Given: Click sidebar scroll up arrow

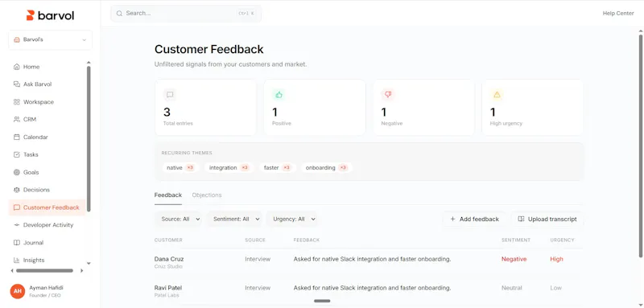Looking at the screenshot, I should tap(89, 63).
